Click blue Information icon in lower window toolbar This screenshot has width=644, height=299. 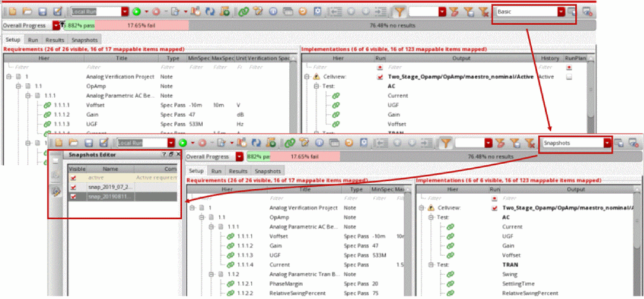pyautogui.click(x=319, y=143)
